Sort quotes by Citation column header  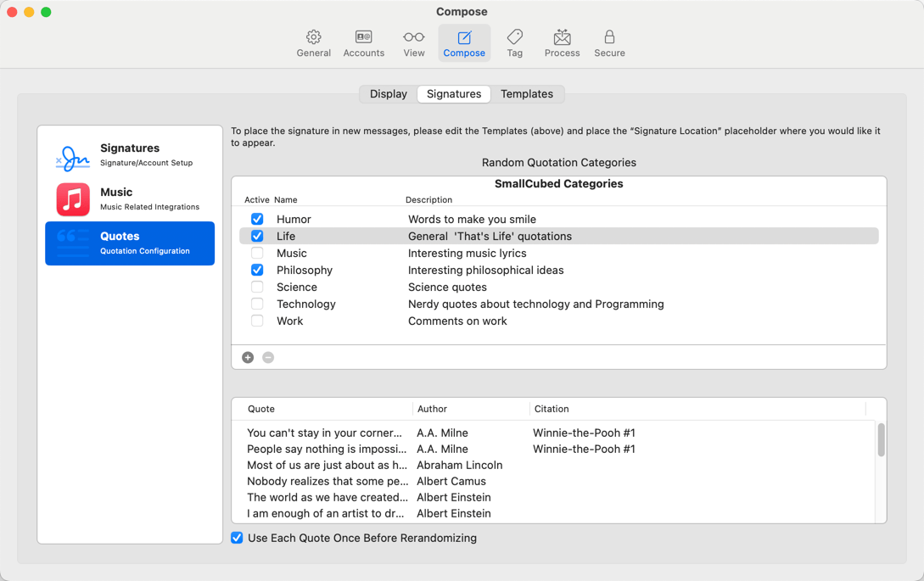pos(552,409)
